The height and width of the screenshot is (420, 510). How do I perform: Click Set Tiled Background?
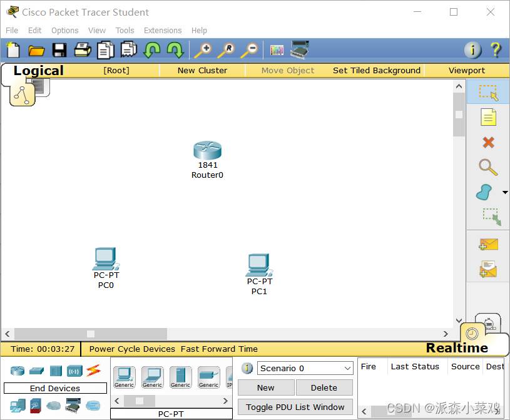coord(377,70)
